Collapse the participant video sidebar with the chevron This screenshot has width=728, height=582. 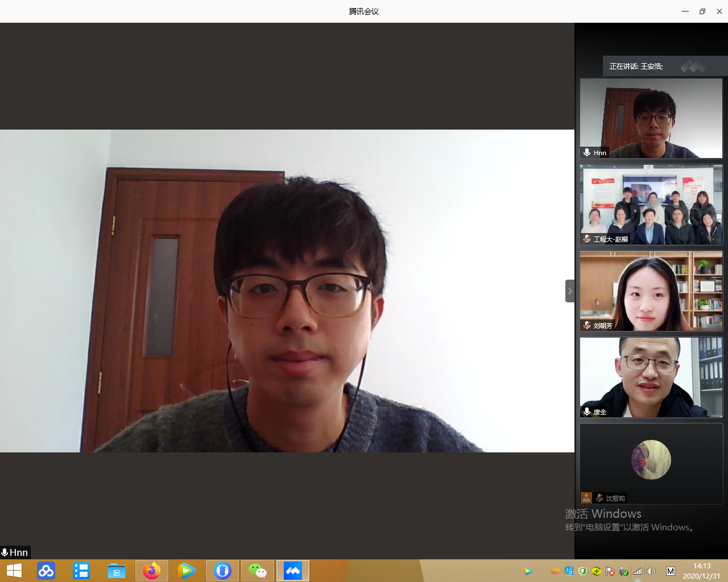tap(569, 291)
